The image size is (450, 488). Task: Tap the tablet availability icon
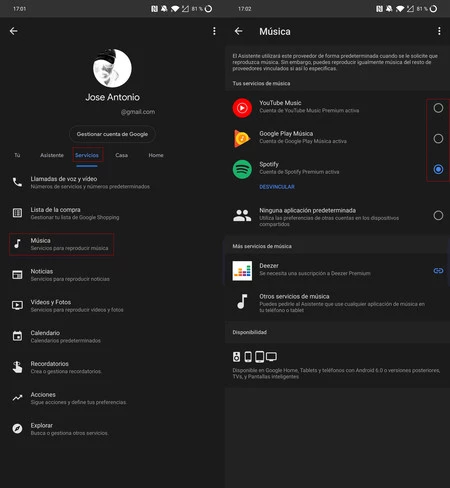coord(260,357)
